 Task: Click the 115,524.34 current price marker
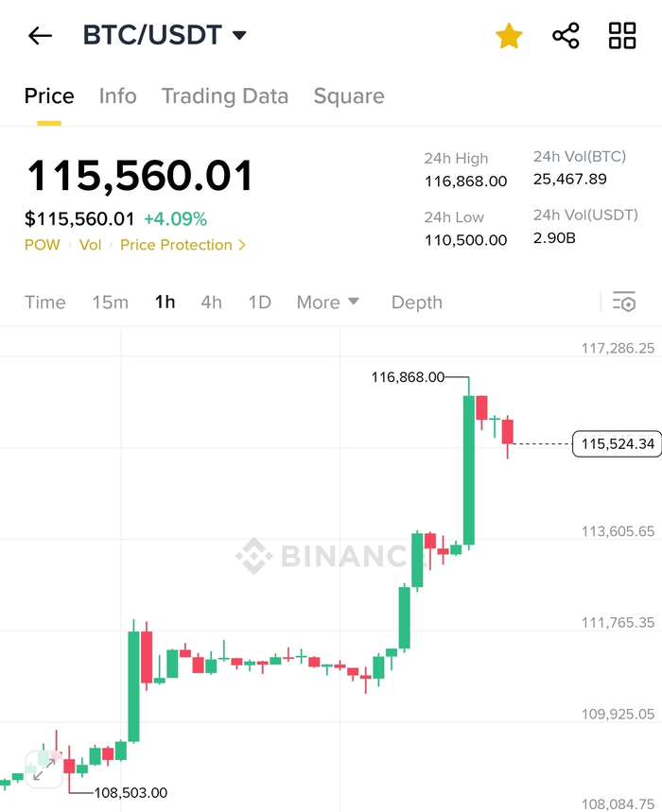click(x=617, y=443)
